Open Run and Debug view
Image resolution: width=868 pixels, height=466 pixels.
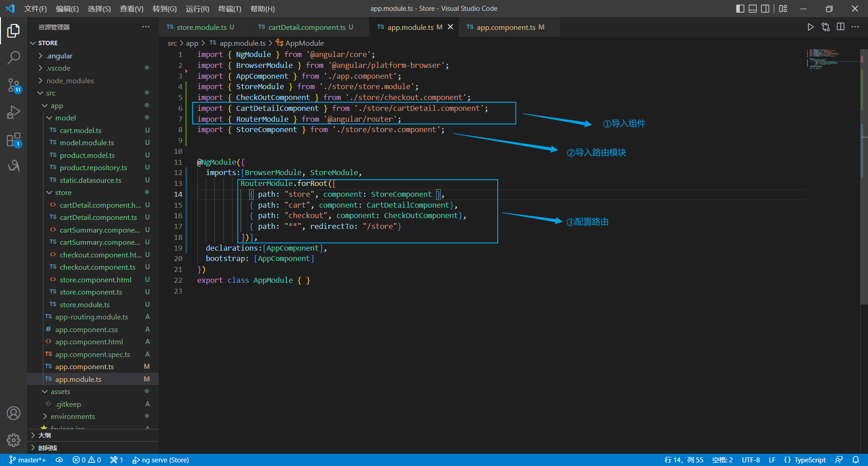pyautogui.click(x=14, y=112)
